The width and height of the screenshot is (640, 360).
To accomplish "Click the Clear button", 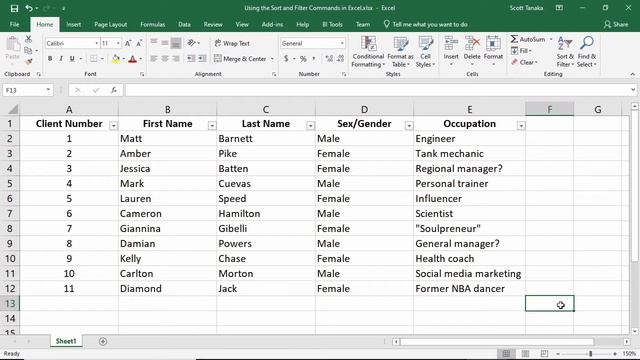I will 524,62.
